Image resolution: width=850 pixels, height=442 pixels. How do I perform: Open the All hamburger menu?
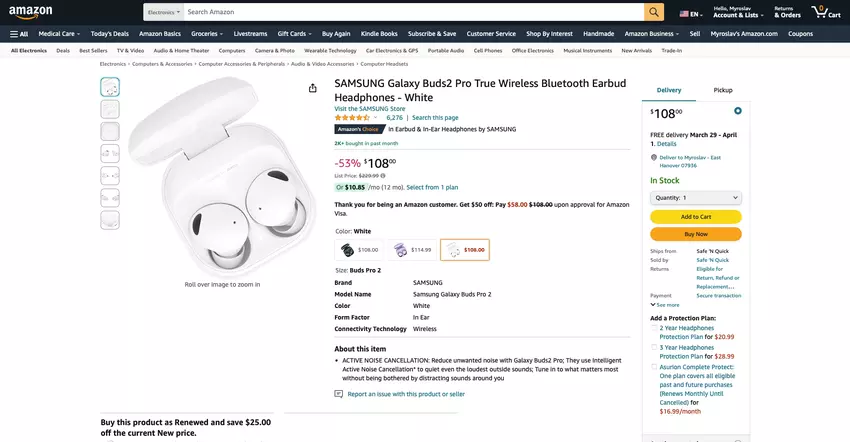(x=19, y=33)
